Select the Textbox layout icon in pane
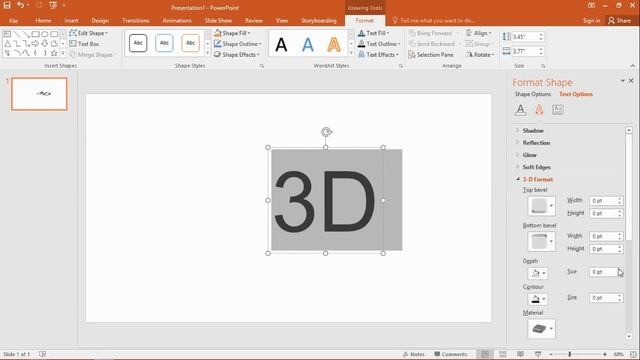 tap(558, 110)
